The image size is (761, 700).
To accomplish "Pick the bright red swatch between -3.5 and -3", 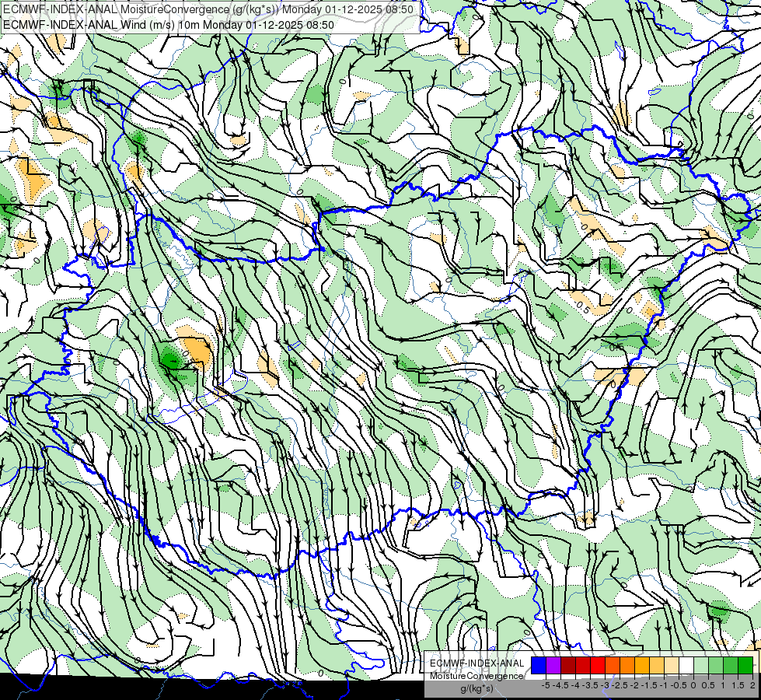I will [598, 665].
